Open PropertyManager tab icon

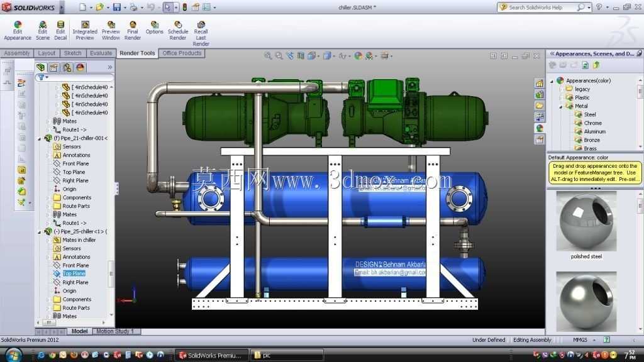click(54, 67)
